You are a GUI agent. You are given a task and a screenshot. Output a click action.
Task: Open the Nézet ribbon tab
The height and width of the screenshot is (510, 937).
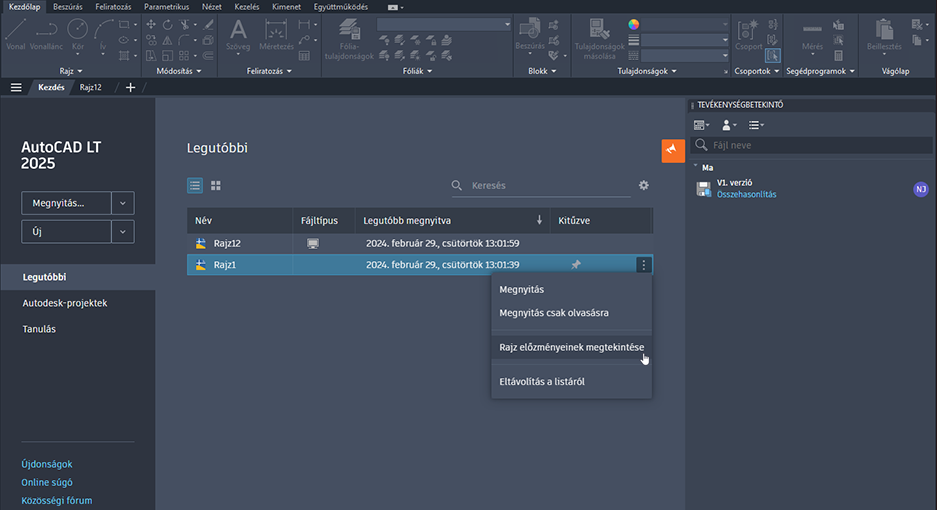click(x=212, y=7)
